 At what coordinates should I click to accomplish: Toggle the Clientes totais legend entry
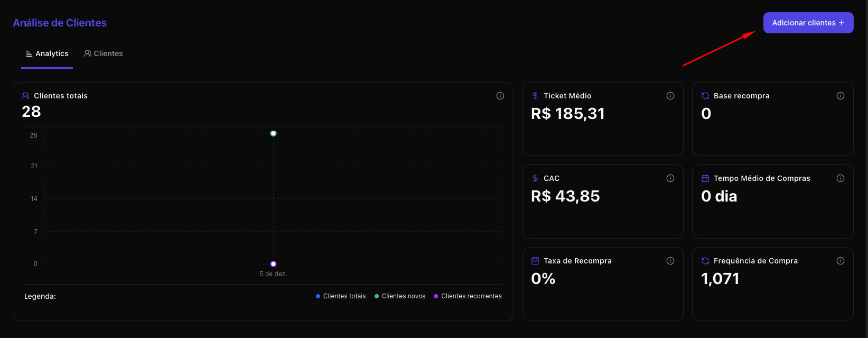tap(340, 296)
